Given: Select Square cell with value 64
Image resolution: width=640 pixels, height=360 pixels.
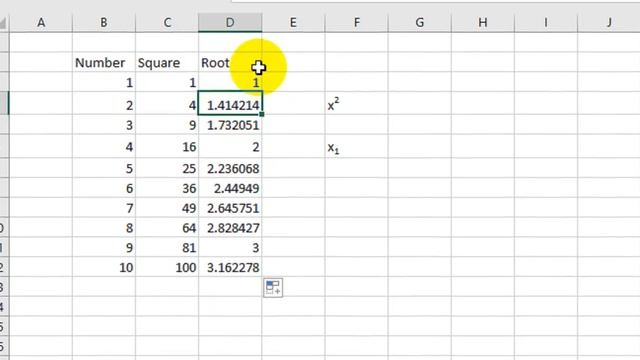Looking at the screenshot, I should point(167,228).
